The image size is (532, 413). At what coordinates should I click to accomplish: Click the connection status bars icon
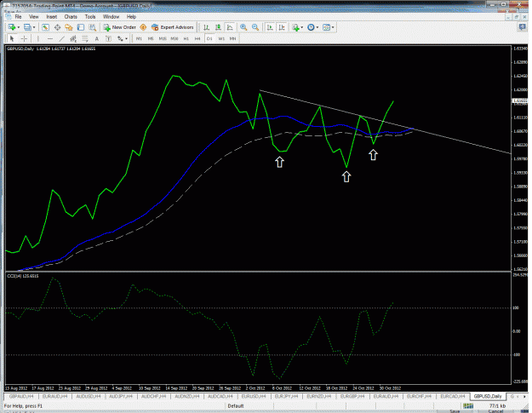coord(468,406)
